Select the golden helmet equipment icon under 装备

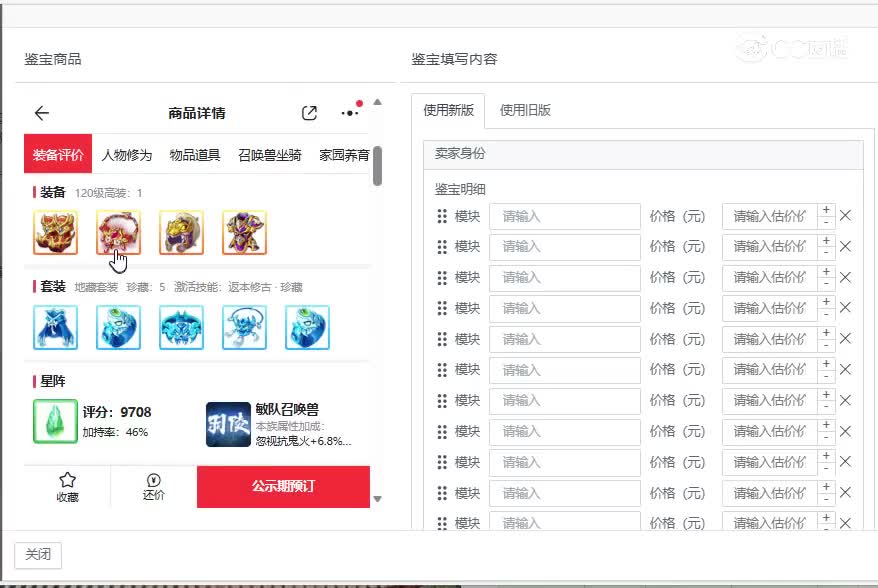[181, 232]
